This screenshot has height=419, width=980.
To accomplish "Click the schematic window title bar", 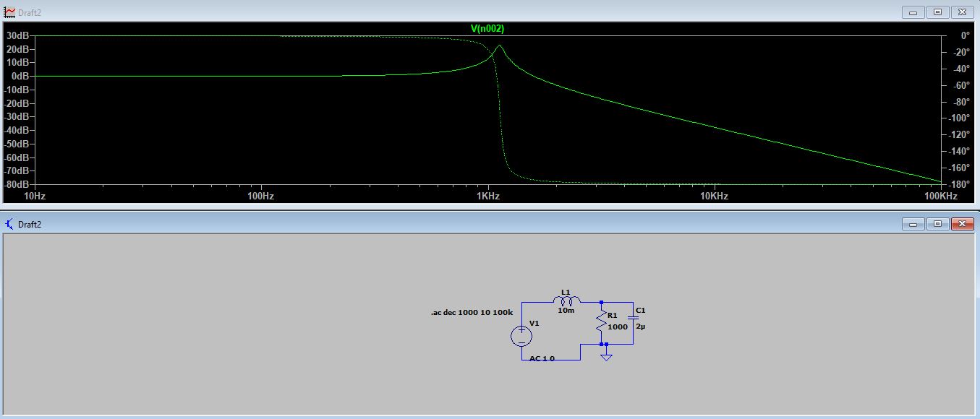I will [x=434, y=224].
